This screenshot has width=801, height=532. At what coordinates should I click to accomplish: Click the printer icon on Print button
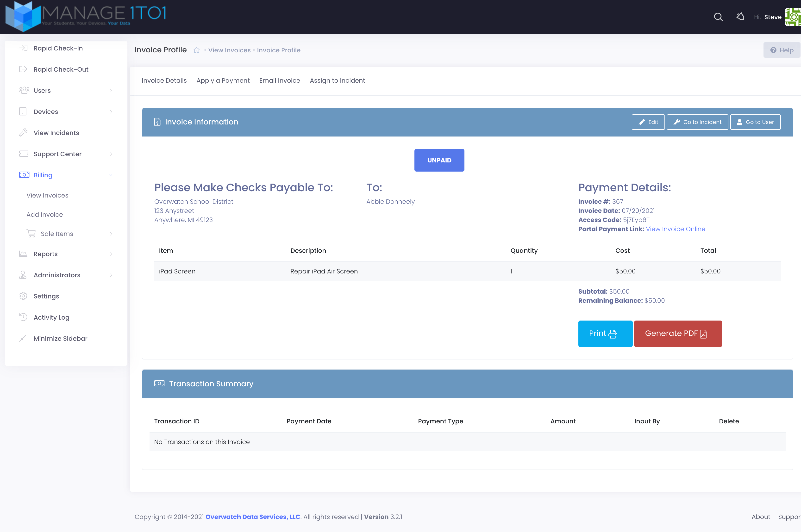click(613, 334)
